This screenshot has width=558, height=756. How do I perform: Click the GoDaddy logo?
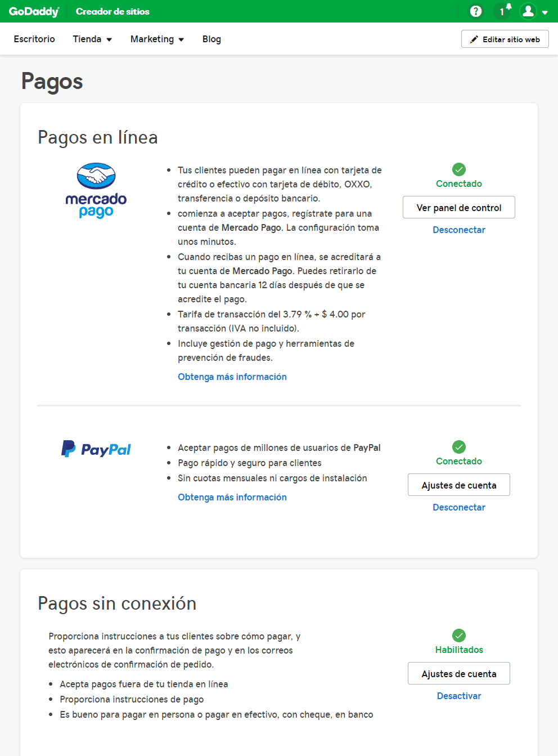pos(34,11)
